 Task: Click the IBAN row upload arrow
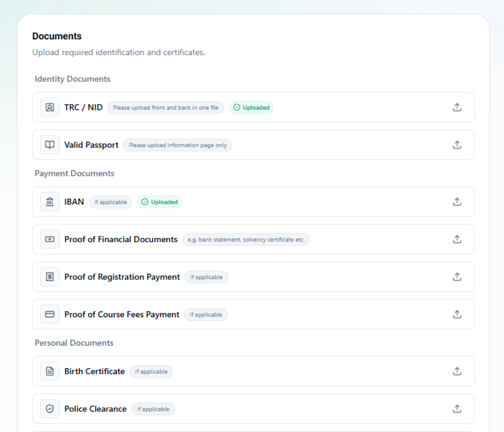pos(457,202)
